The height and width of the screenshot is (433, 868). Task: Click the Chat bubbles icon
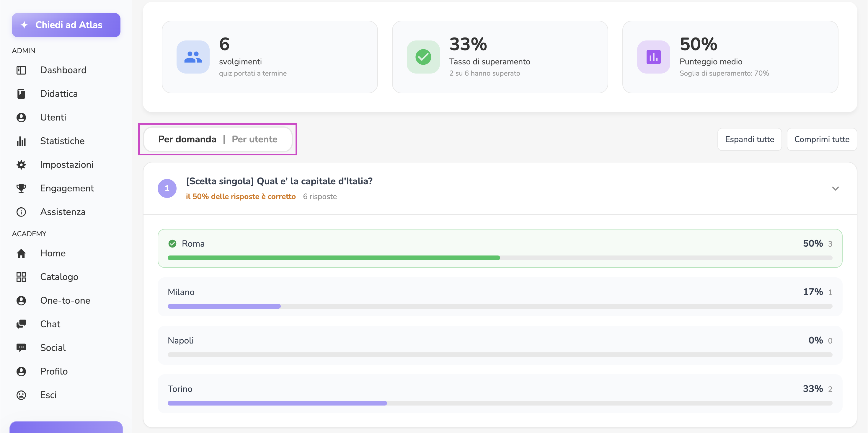[x=21, y=324]
